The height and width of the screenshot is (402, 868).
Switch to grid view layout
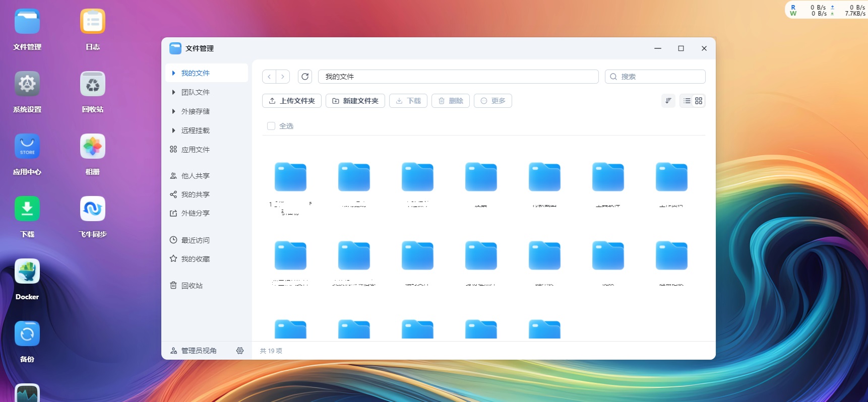click(699, 101)
